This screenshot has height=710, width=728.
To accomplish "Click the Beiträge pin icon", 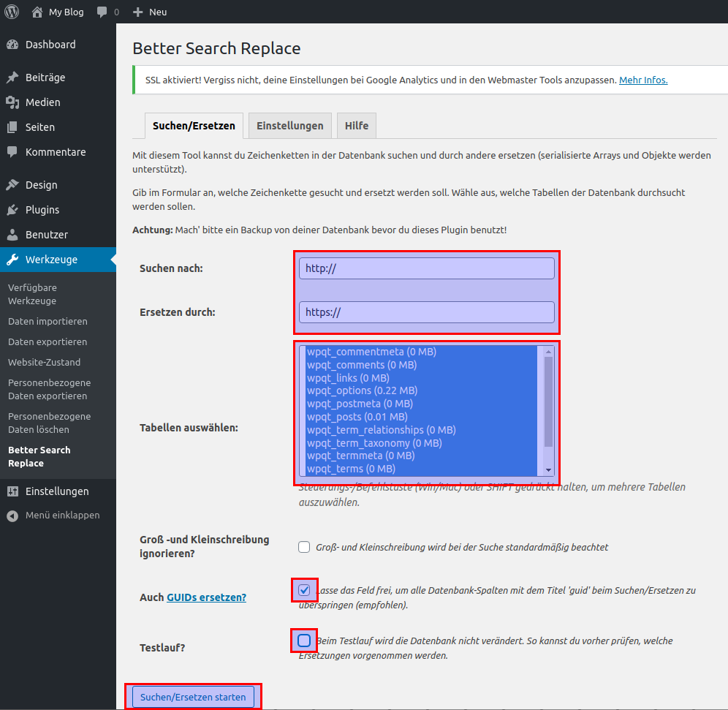I will [12, 77].
